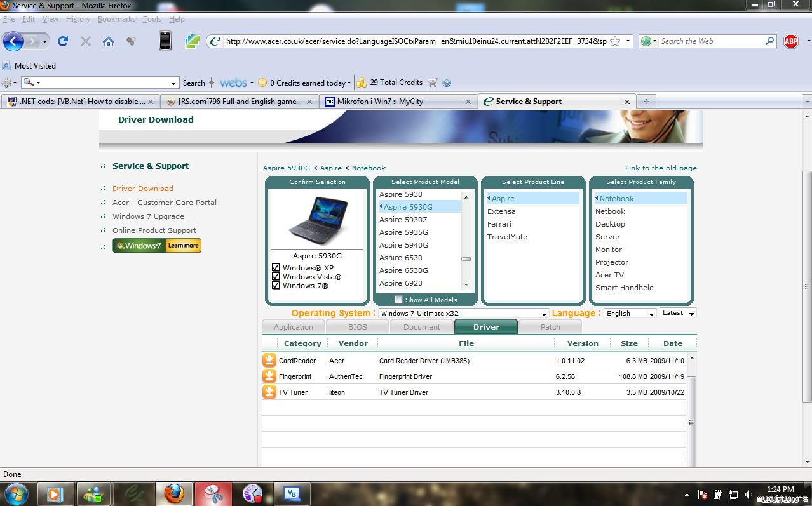The width and height of the screenshot is (812, 506).
Task: Click the forward navigation arrow button
Action: tap(31, 42)
